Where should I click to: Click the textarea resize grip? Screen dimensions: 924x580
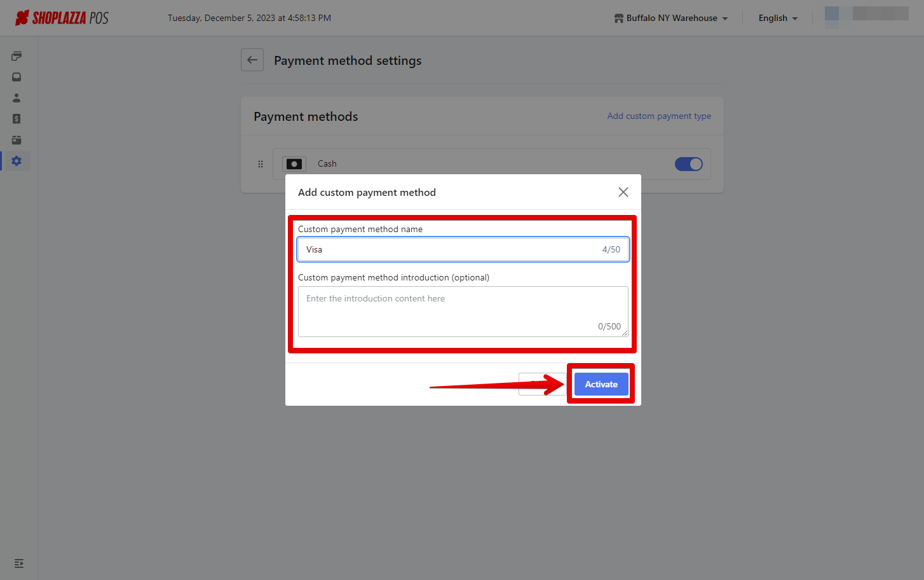[x=625, y=333]
